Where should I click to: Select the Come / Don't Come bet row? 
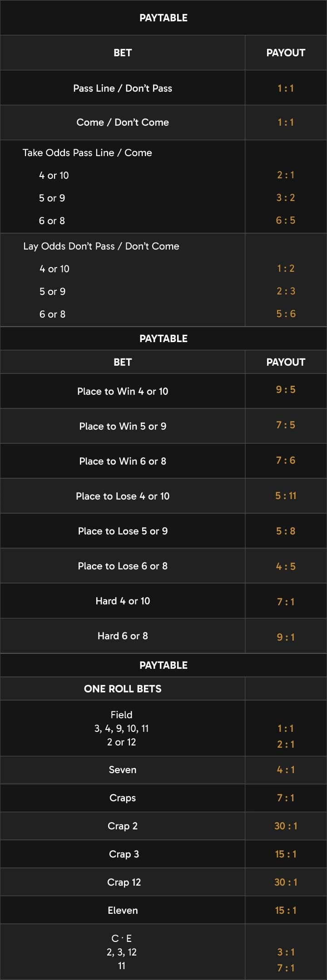163,122
